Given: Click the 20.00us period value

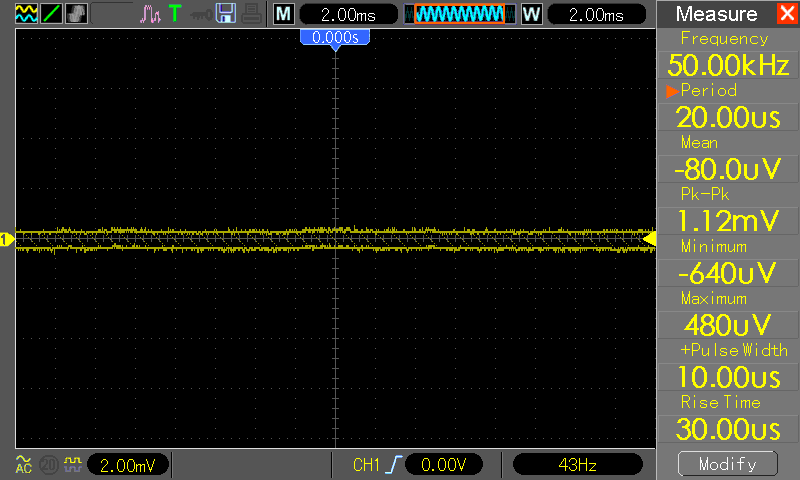Looking at the screenshot, I should pyautogui.click(x=728, y=117).
